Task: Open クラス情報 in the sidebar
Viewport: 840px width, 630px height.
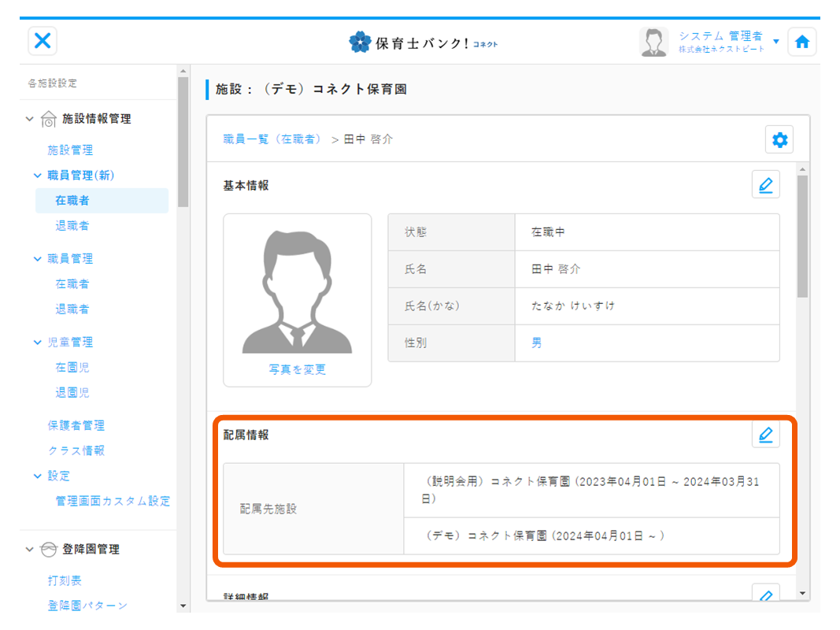Action: (76, 450)
